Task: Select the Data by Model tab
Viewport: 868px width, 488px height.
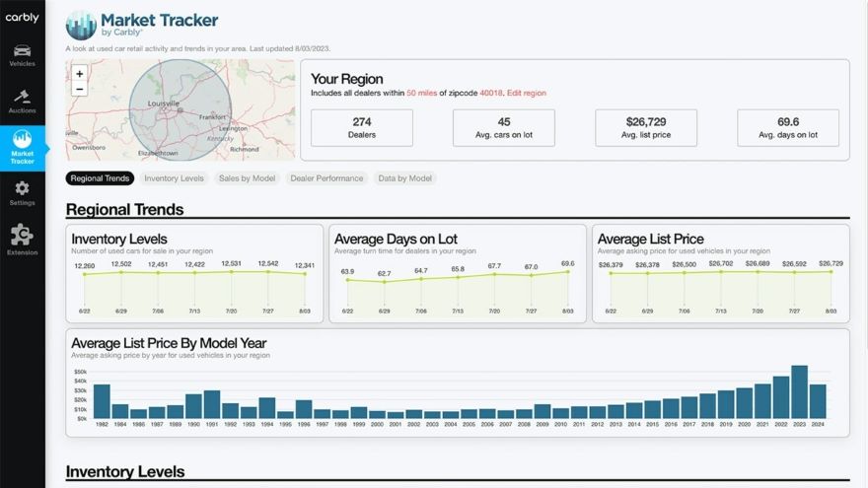Action: tap(405, 178)
